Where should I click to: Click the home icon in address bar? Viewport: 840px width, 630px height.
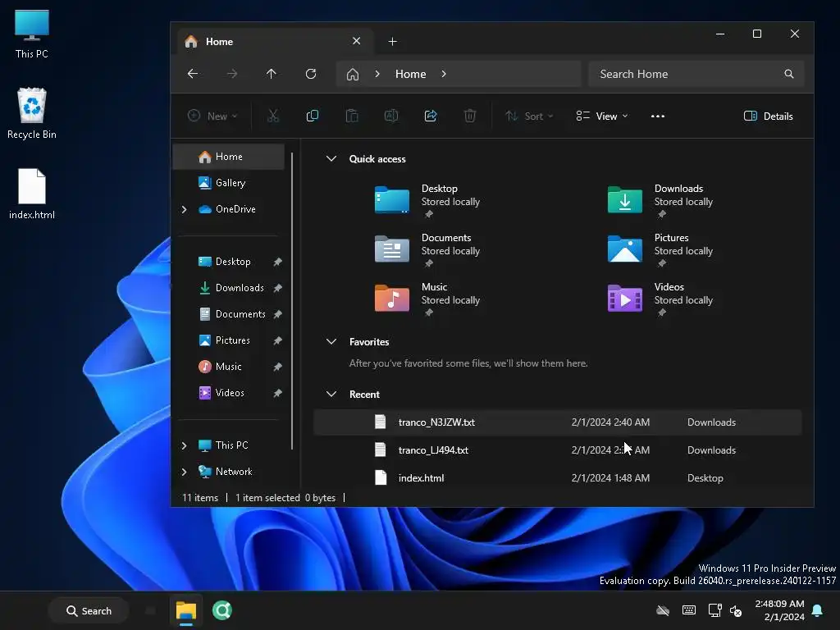point(353,74)
